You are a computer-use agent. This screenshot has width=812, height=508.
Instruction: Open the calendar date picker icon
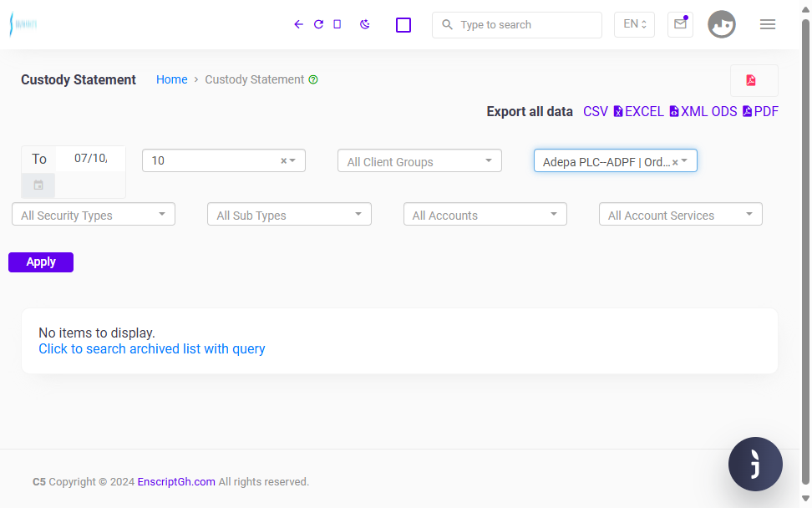pyautogui.click(x=38, y=185)
